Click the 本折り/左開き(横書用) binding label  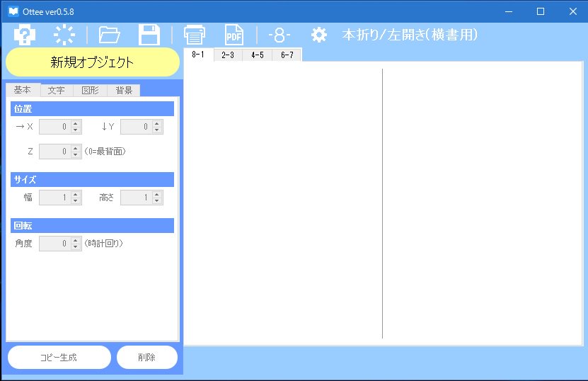(410, 35)
